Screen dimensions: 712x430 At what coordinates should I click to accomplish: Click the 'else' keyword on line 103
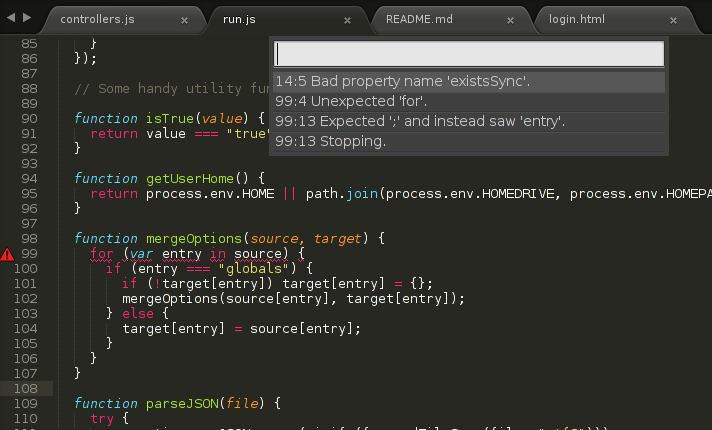click(x=138, y=314)
